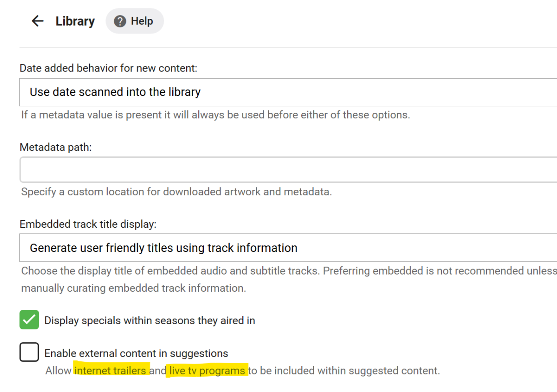557x392 pixels.
Task: Click the 'If a metadata value is present' hint
Action: [215, 115]
